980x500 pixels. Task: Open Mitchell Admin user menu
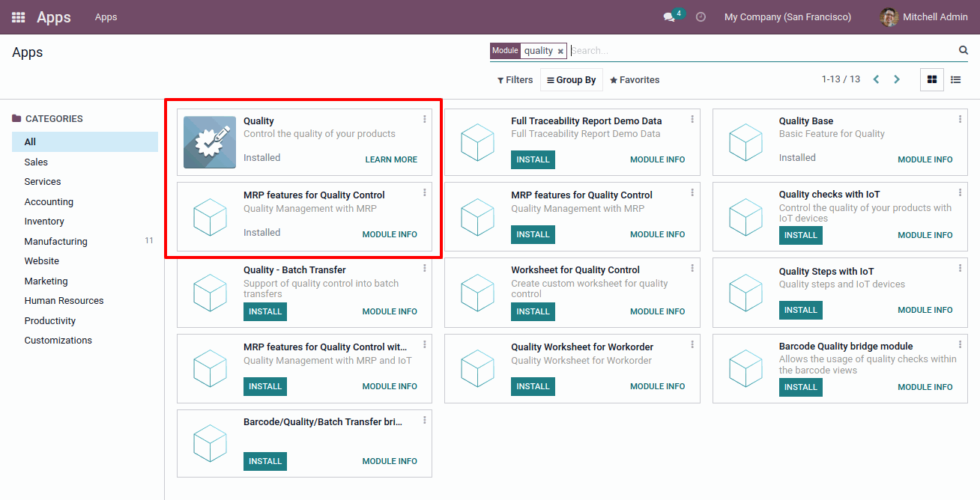coord(925,17)
